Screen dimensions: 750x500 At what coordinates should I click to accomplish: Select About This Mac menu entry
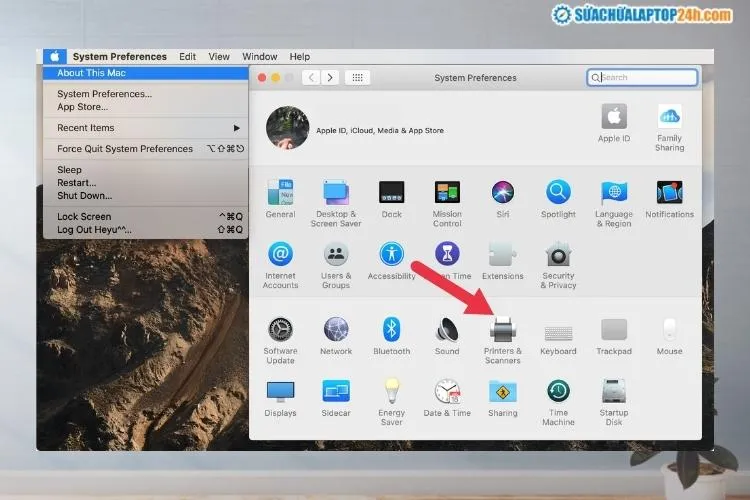146,73
